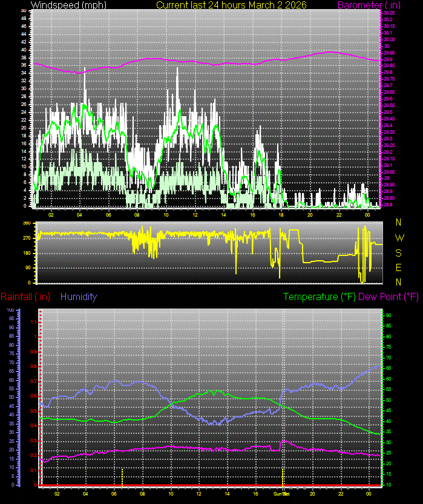
Task: Click the 12 hour label under the windspeed chart
Action: click(195, 214)
